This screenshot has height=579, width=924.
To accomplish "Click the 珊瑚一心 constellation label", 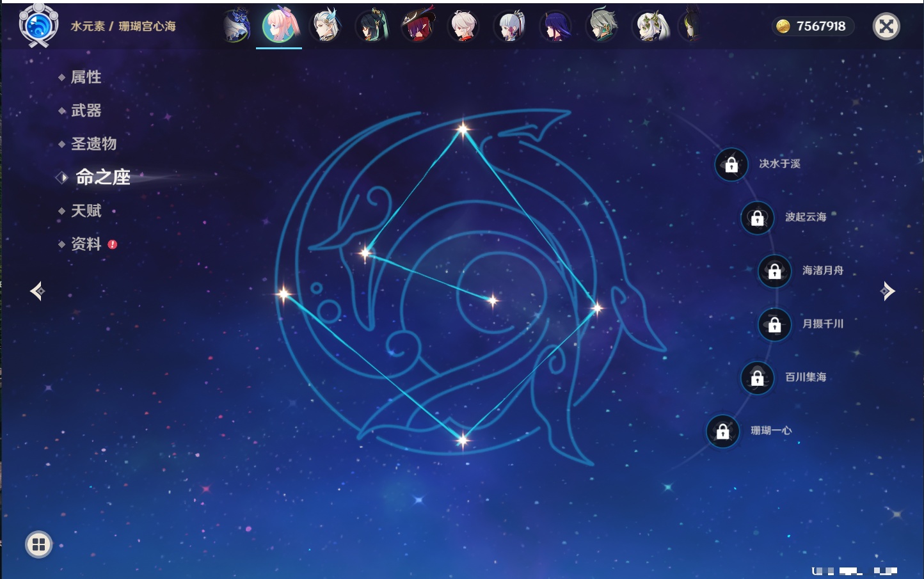I will coord(771,431).
